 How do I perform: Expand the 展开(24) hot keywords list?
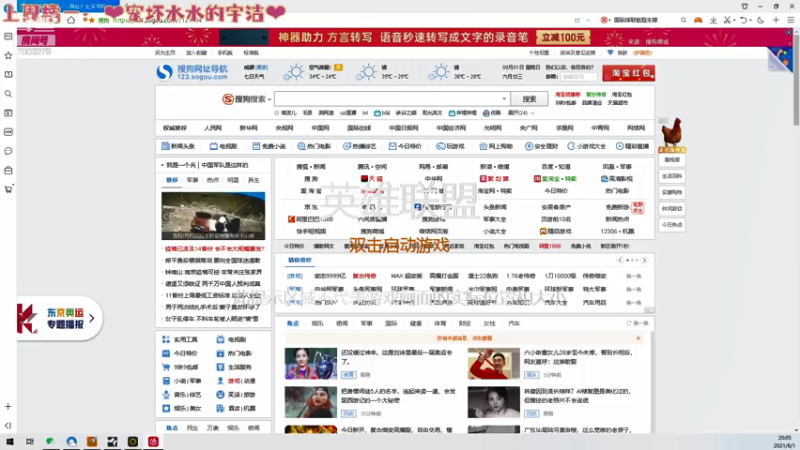tap(521, 113)
